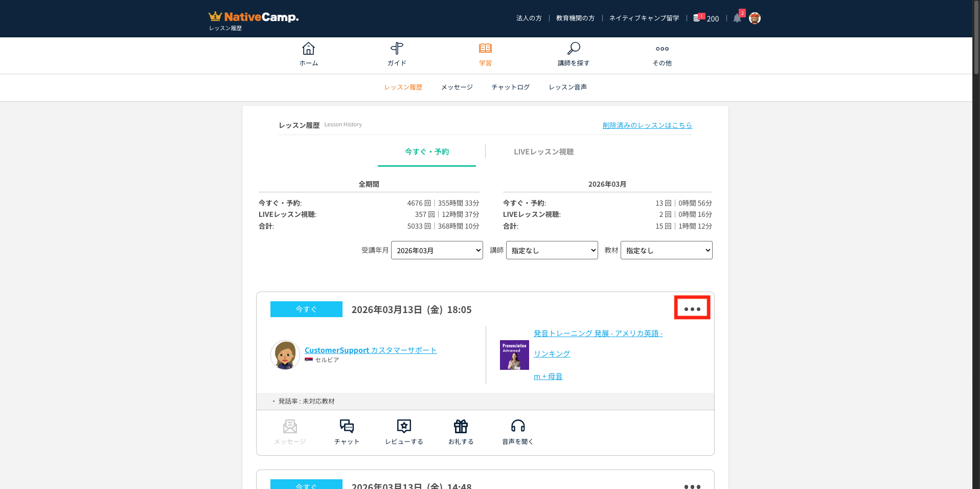Viewport: 980px width, 489px height.
Task: Expand the lesson month dropdown 2026年03月
Action: [437, 250]
